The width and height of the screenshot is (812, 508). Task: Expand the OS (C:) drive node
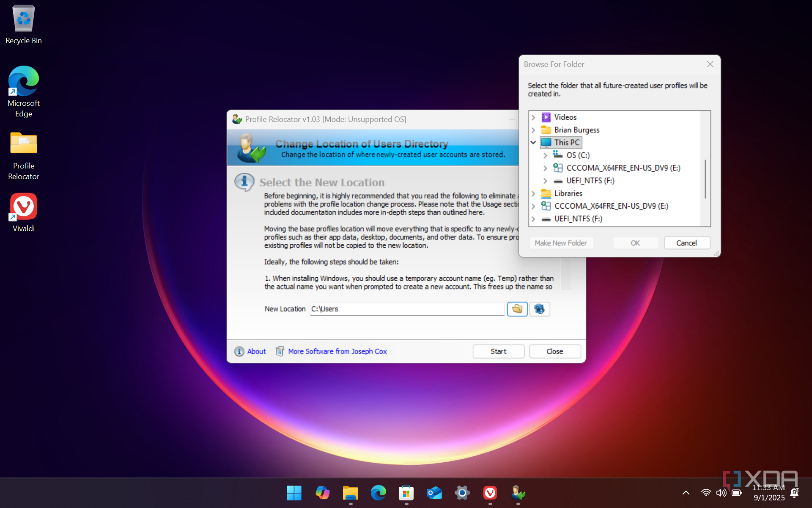coord(545,155)
